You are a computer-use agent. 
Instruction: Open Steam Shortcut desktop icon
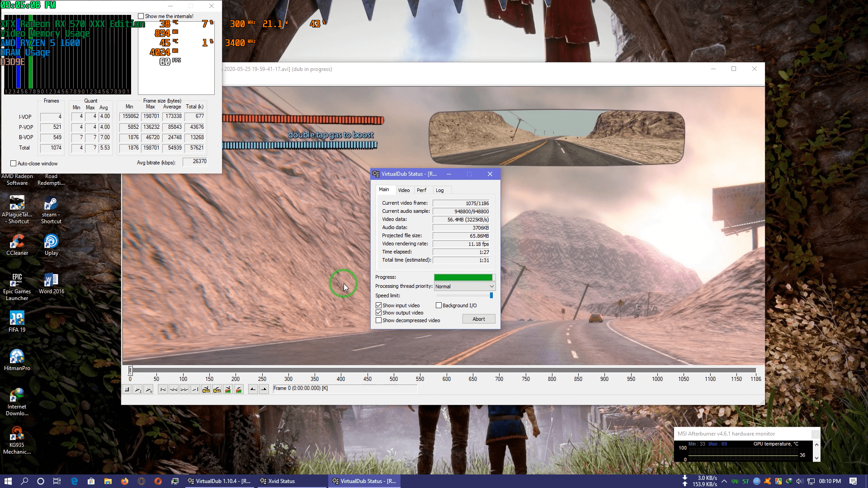(51, 210)
